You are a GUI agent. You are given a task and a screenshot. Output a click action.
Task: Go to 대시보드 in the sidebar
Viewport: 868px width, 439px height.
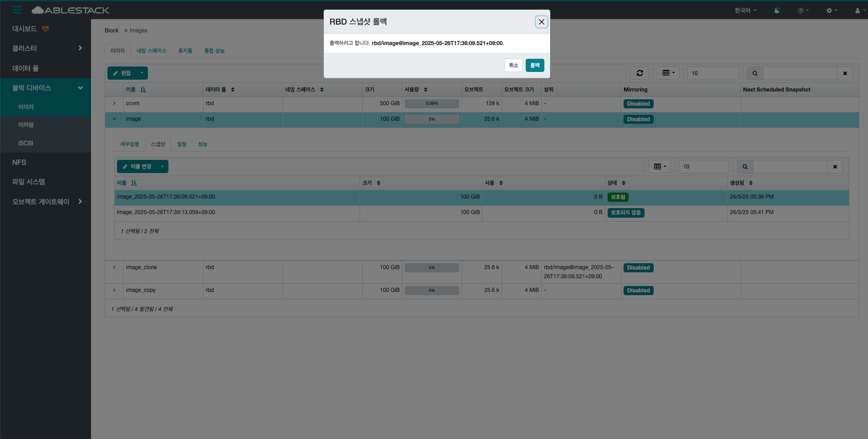tap(25, 29)
